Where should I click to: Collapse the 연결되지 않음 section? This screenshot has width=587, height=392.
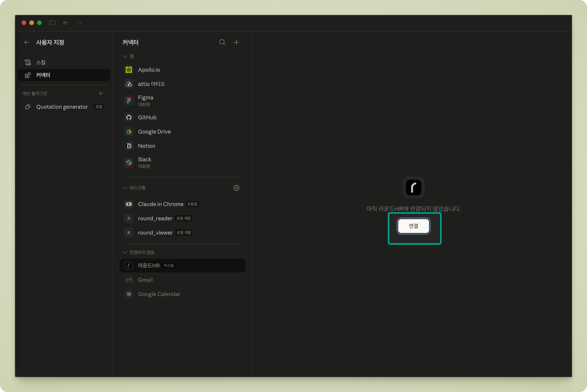pyautogui.click(x=125, y=252)
